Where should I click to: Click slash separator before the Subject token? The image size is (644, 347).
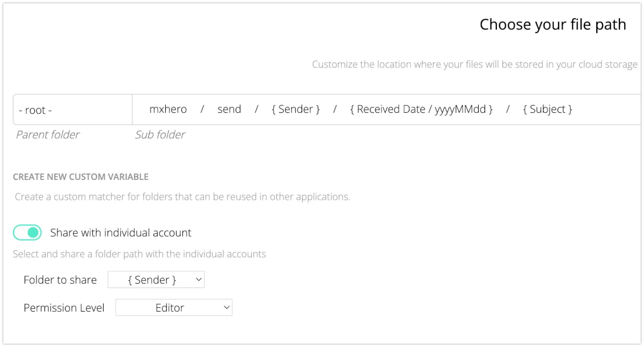[508, 110]
